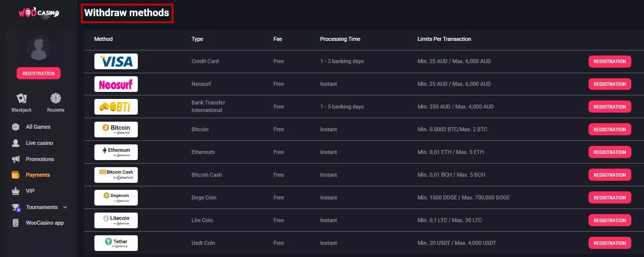The width and height of the screenshot is (644, 257).
Task: Click the Type column header
Action: (x=197, y=39)
